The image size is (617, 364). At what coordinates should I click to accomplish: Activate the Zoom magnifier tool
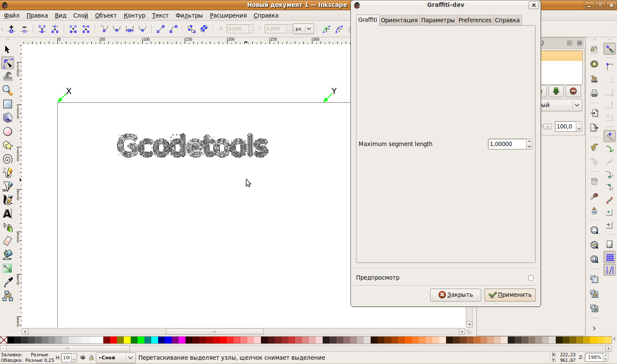[7, 91]
